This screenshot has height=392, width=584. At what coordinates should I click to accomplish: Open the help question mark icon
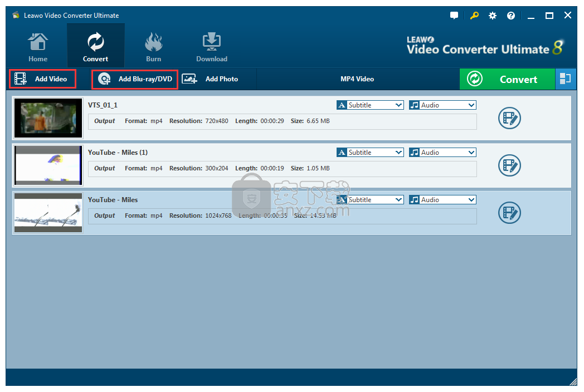(x=511, y=15)
